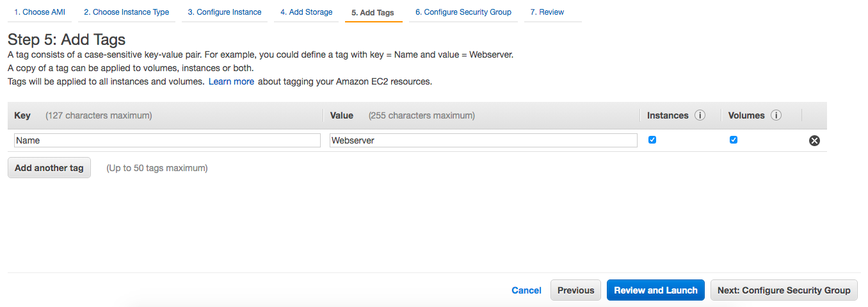Select the 4. Add Storage step
Image resolution: width=868 pixels, height=307 pixels.
[x=306, y=12]
